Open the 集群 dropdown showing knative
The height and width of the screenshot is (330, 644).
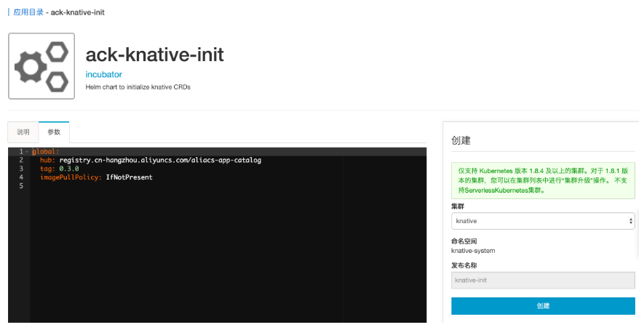[543, 221]
